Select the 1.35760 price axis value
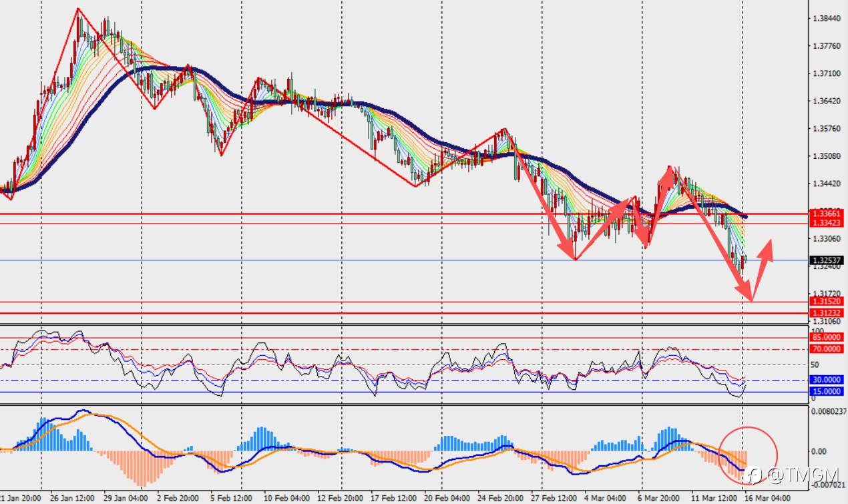 [x=827, y=129]
